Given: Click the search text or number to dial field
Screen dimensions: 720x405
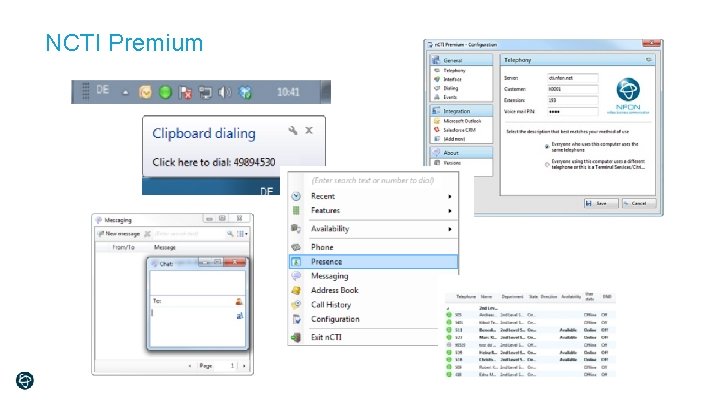Looking at the screenshot, I should (x=373, y=180).
